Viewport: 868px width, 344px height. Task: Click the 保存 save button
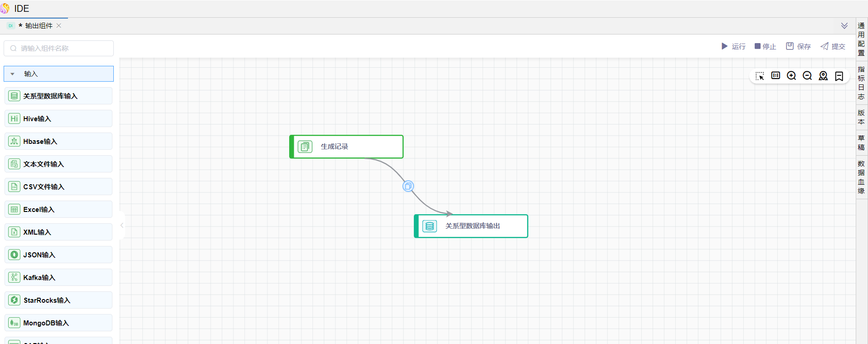(798, 46)
